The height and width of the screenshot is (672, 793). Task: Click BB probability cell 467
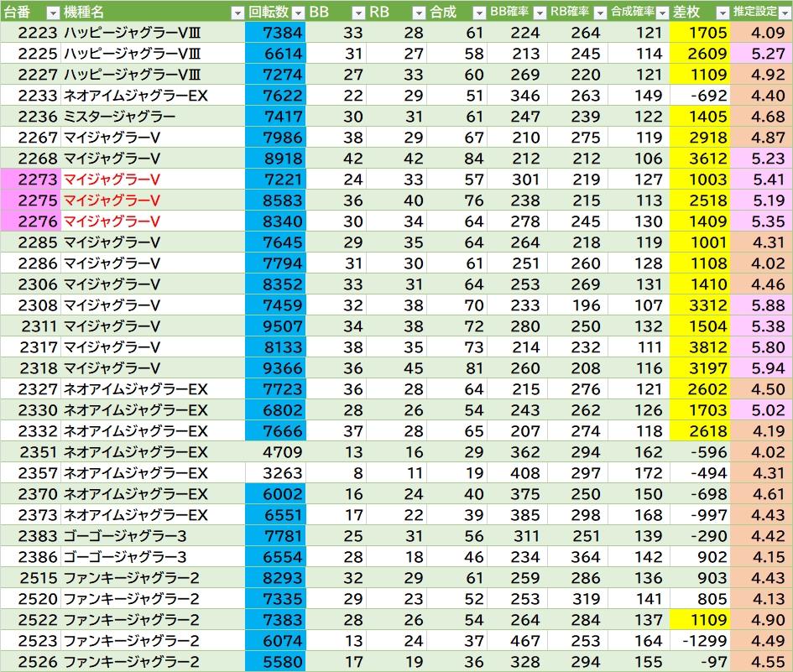click(518, 641)
